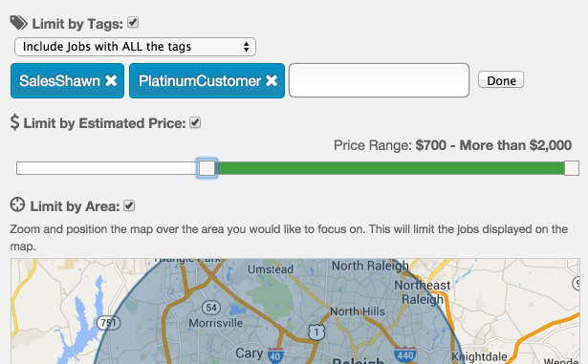Image resolution: width=588 pixels, height=364 pixels.
Task: Click Morrisville on the map
Action: pos(216,323)
